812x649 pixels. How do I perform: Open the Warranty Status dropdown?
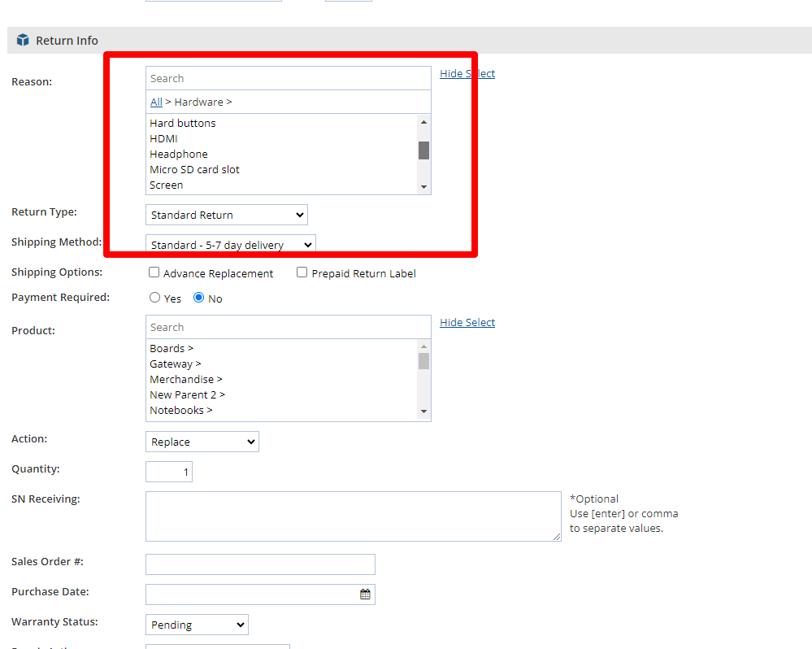(x=197, y=625)
